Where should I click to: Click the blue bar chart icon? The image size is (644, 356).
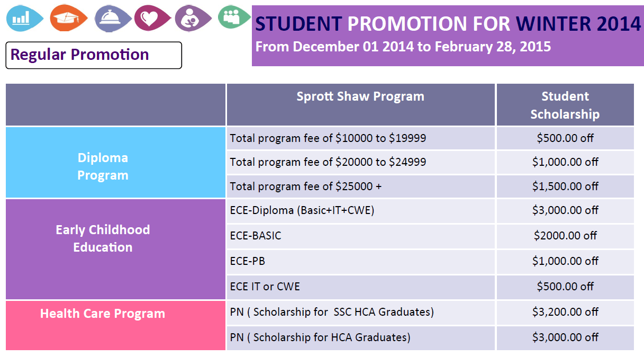25,18
